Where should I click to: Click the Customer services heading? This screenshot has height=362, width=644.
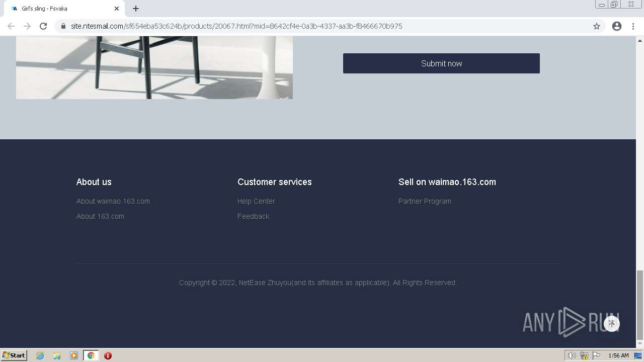(x=275, y=182)
